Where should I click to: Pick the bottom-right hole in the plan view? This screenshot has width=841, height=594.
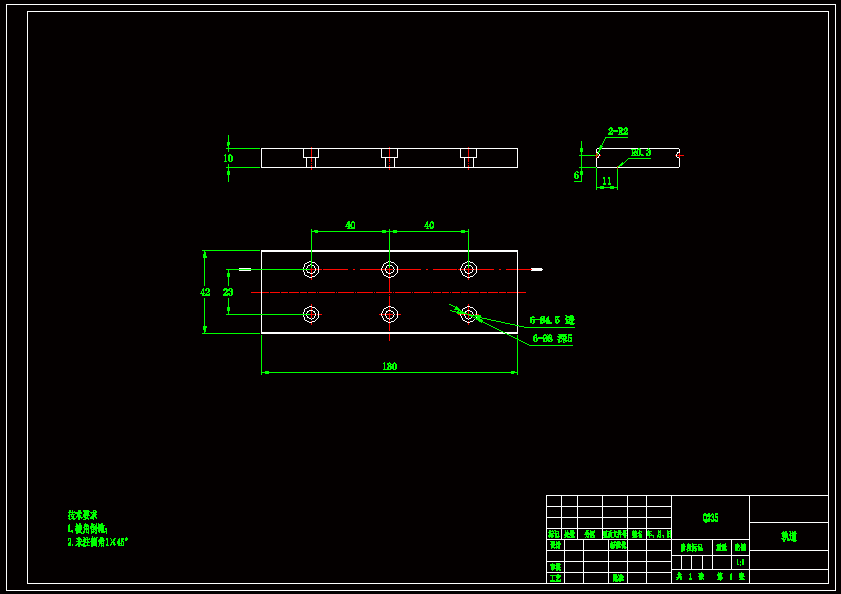click(x=468, y=314)
